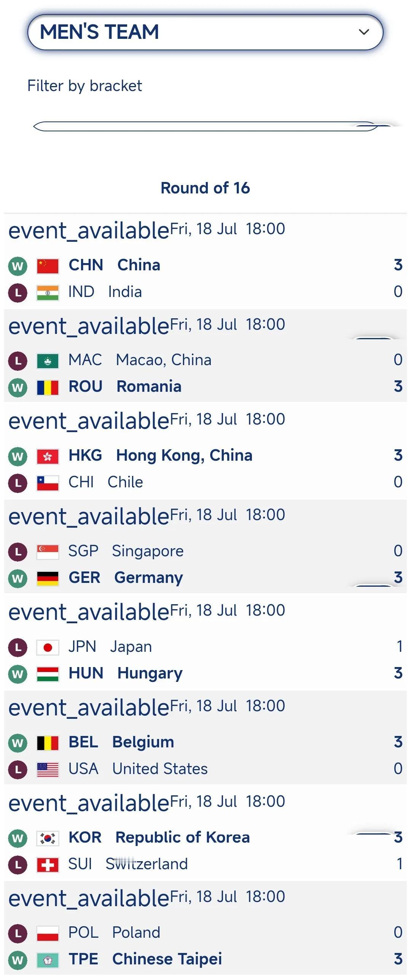Click the chevron arrow in MEN'S TEAM selector
The height and width of the screenshot is (980, 411).
click(x=364, y=32)
